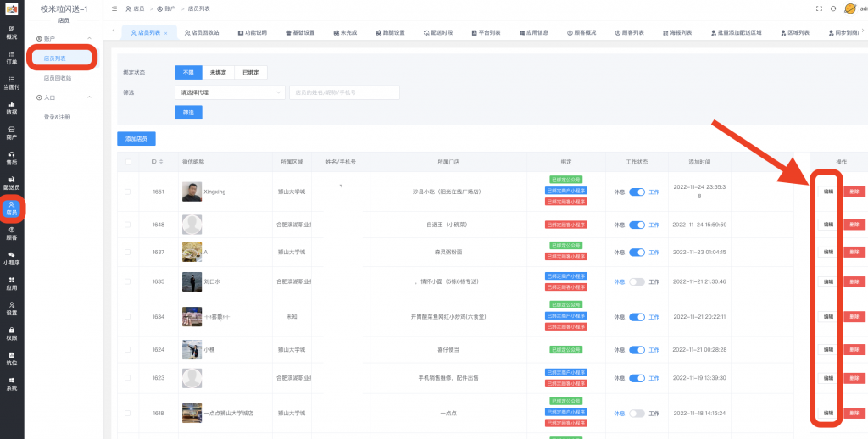Collapse the 入口 group in the submenu
868x439 pixels.
tap(90, 97)
